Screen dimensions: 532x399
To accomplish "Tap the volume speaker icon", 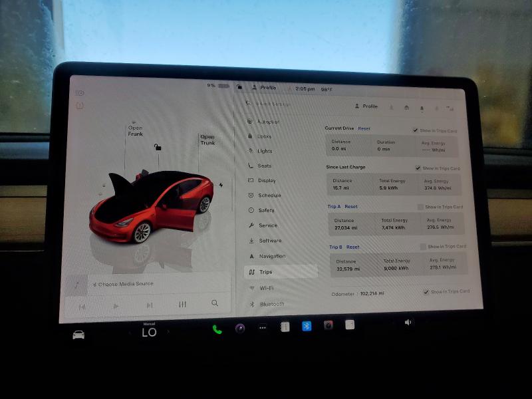I will 408,323.
